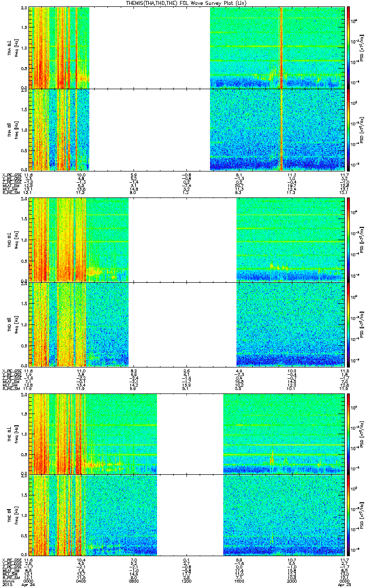Click R_RE_SM label under THA panels
The width and height of the screenshot is (368, 588).
(x=11, y=193)
